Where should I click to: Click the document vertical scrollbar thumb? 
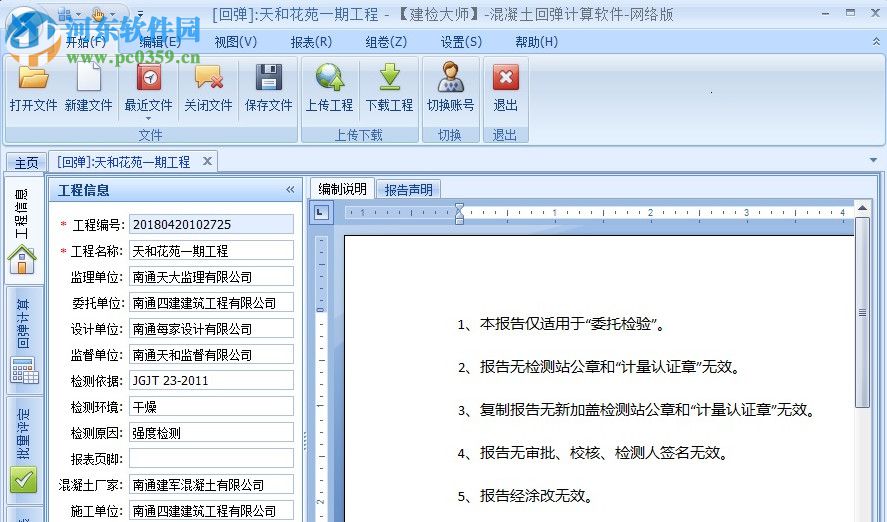coord(862,312)
